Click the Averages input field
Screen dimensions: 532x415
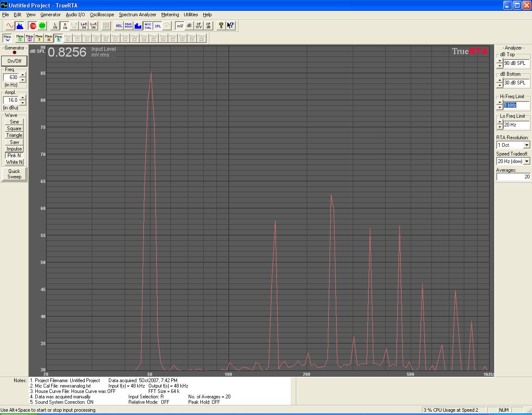[513, 177]
